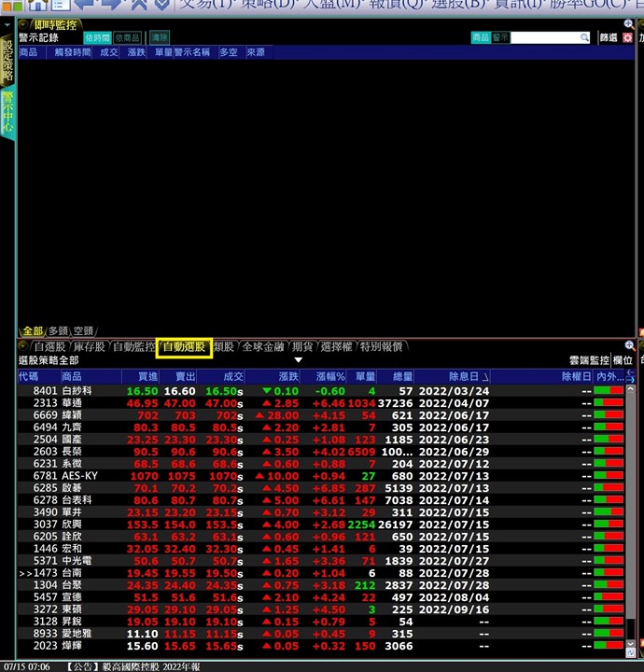Open the 策略(D) menu
The width and height of the screenshot is (644, 672).
[x=266, y=5]
